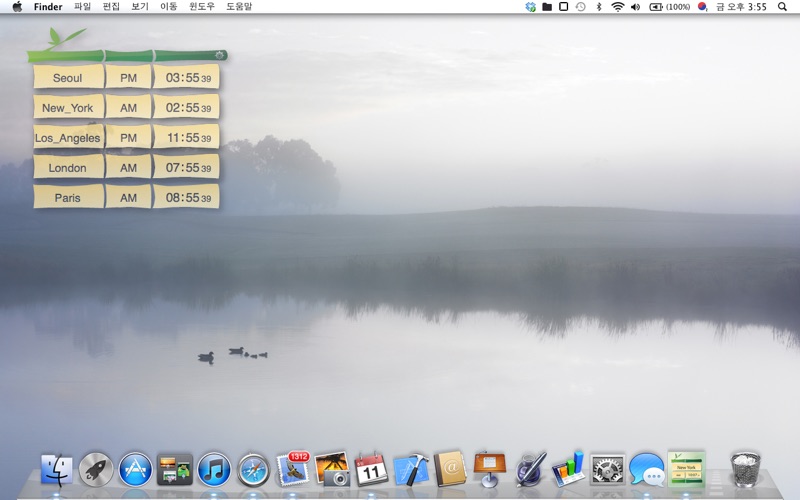Click the London AM indicator

click(x=128, y=168)
